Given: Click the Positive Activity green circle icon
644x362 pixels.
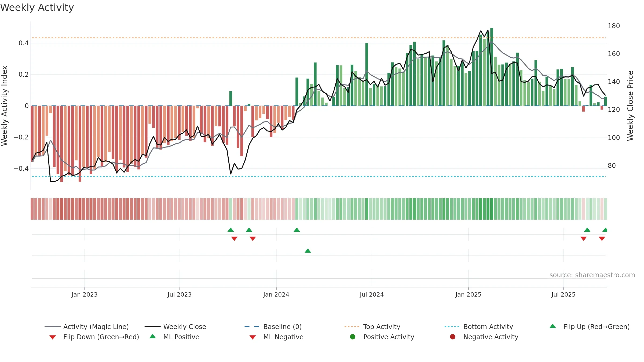Looking at the screenshot, I should pos(353,337).
